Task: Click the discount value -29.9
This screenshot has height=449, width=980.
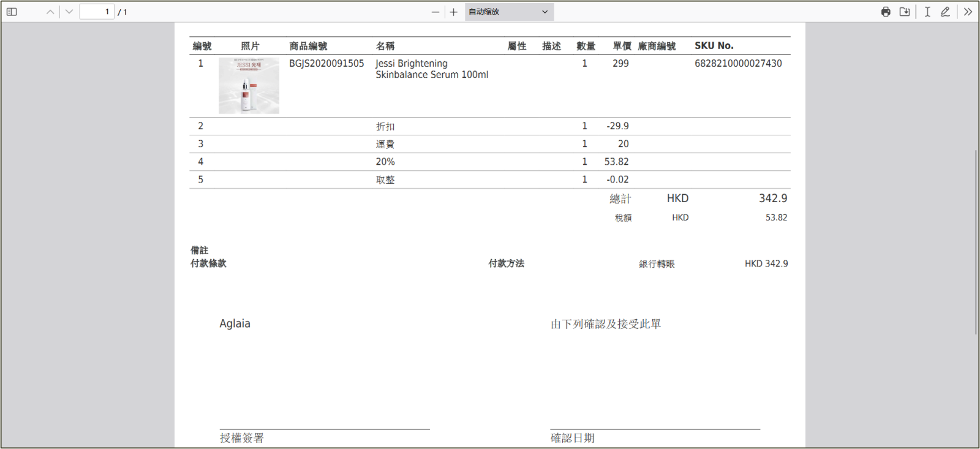Action: coord(617,126)
